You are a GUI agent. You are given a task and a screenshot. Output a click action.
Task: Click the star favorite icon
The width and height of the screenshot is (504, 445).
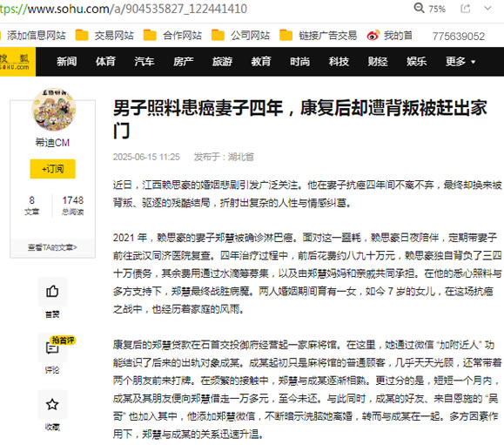[x=52, y=404]
